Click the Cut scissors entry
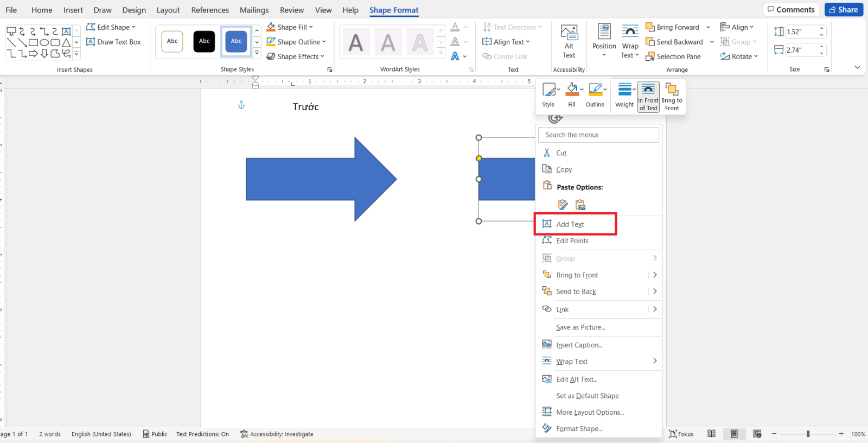The height and width of the screenshot is (443, 868). pos(547,153)
